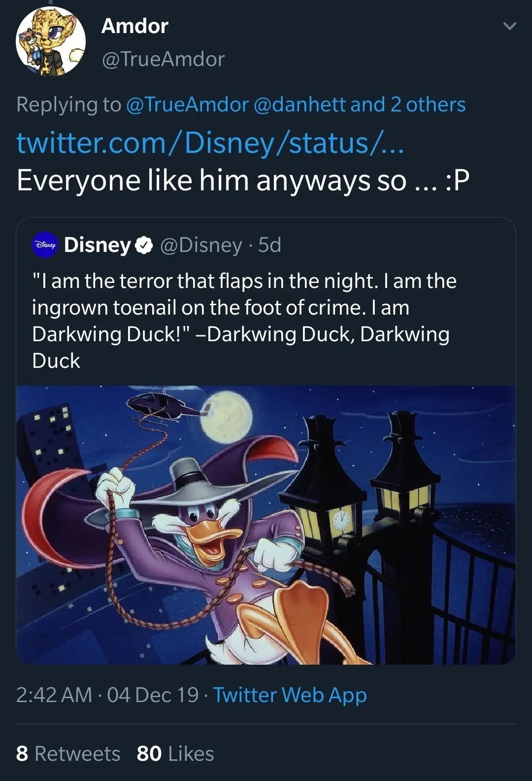
Task: View the 8 Retweets list
Action: [68, 753]
